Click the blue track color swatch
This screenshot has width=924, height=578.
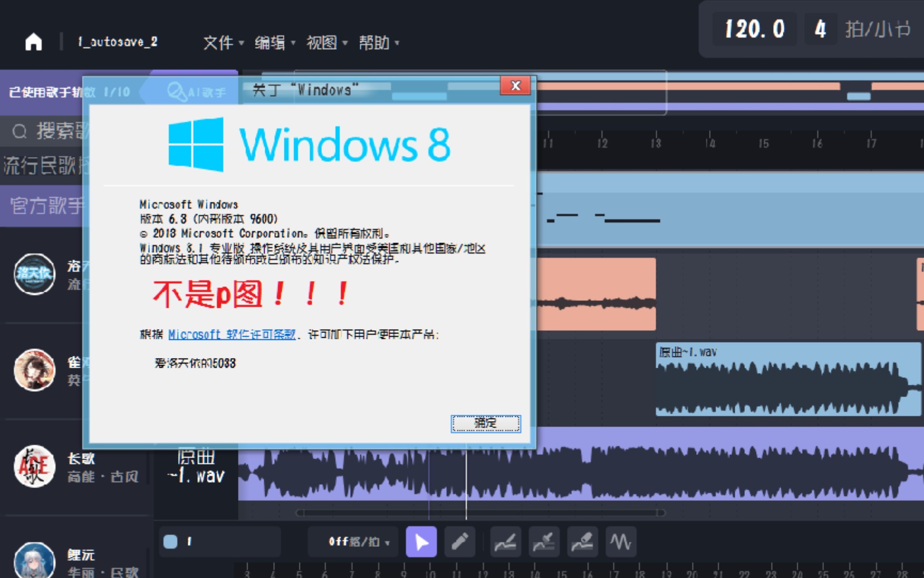pyautogui.click(x=171, y=542)
